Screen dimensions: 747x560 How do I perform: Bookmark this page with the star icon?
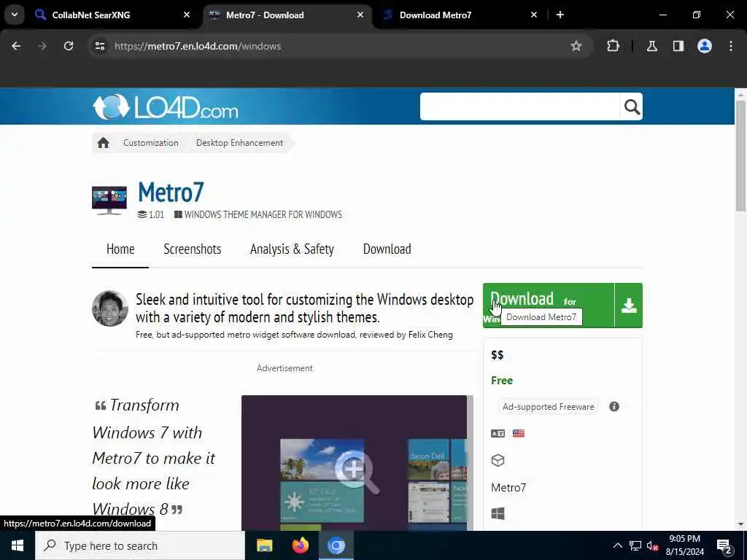(x=576, y=46)
